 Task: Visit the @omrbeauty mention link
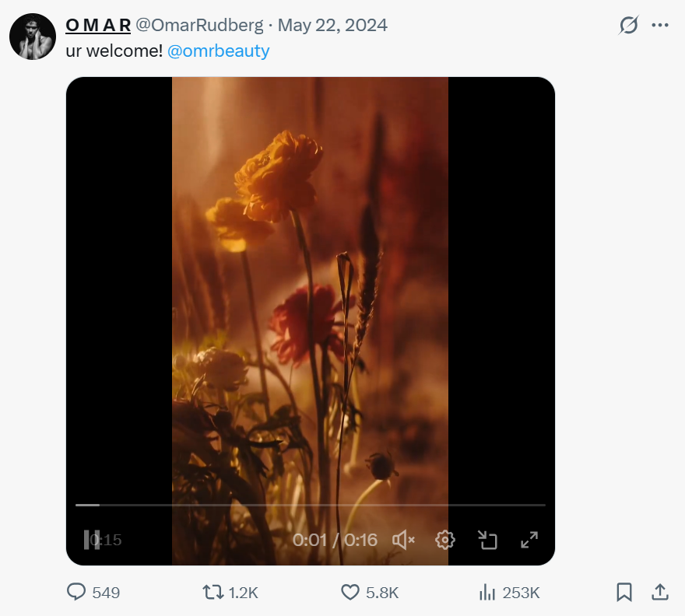pyautogui.click(x=219, y=51)
